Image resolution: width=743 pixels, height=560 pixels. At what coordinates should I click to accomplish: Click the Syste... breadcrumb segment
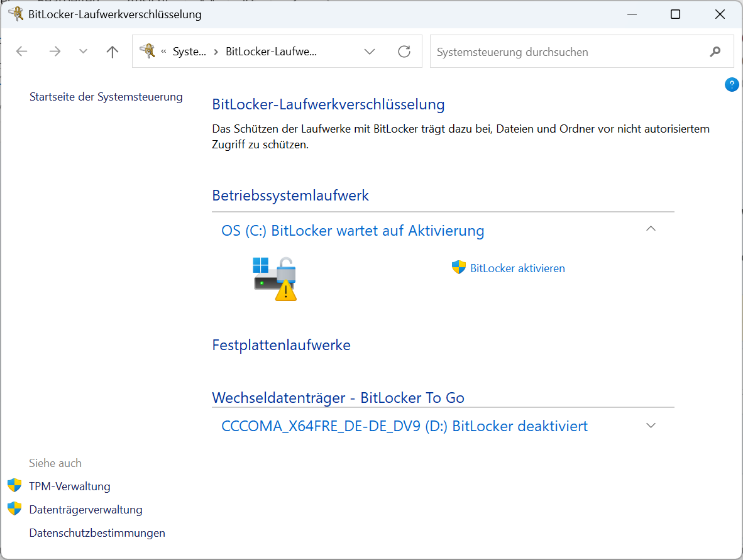[189, 52]
